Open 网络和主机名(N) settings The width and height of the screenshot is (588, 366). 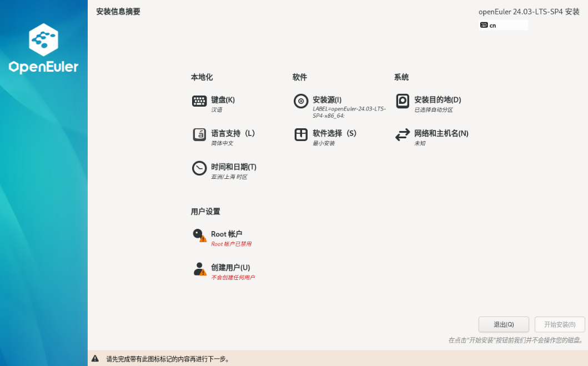[x=441, y=133]
